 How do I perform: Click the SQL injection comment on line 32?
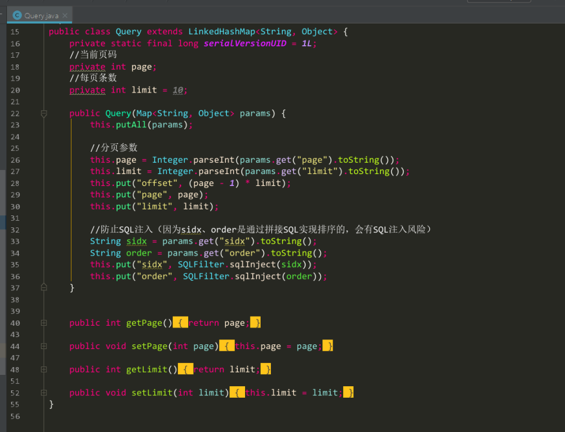click(x=261, y=230)
